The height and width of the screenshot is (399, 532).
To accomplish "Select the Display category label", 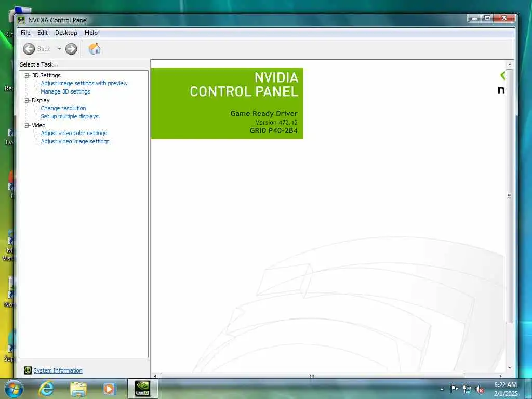I will pos(41,100).
